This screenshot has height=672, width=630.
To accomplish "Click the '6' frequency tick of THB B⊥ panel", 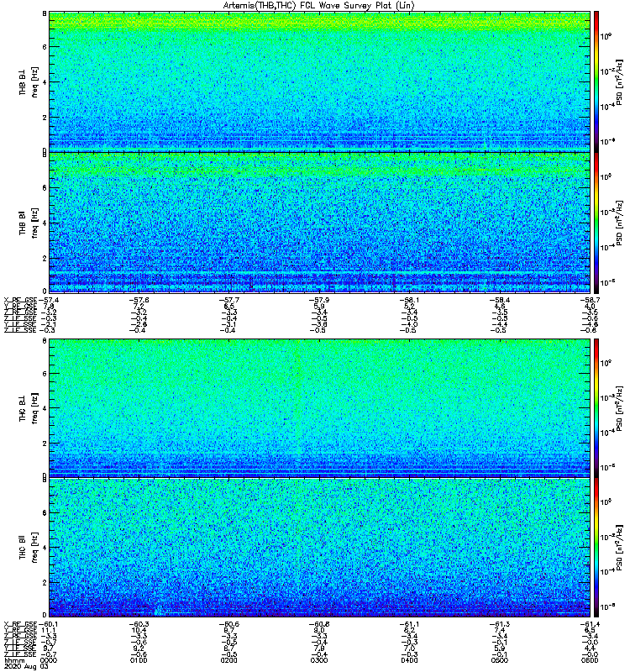I will [45, 47].
